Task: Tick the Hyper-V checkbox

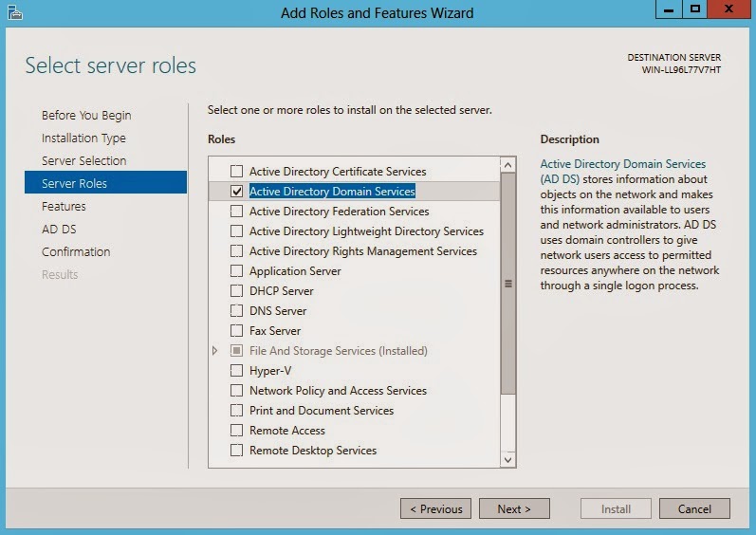Action: pyautogui.click(x=236, y=371)
